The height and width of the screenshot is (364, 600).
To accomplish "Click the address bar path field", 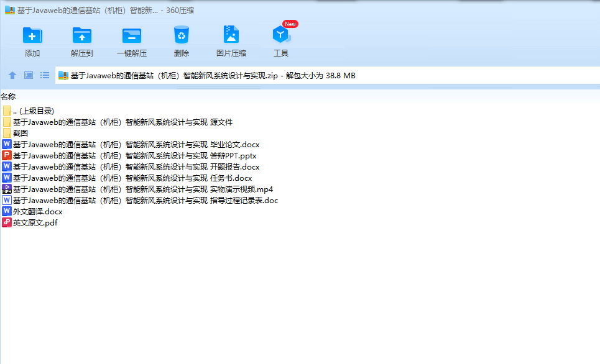I will coord(328,75).
